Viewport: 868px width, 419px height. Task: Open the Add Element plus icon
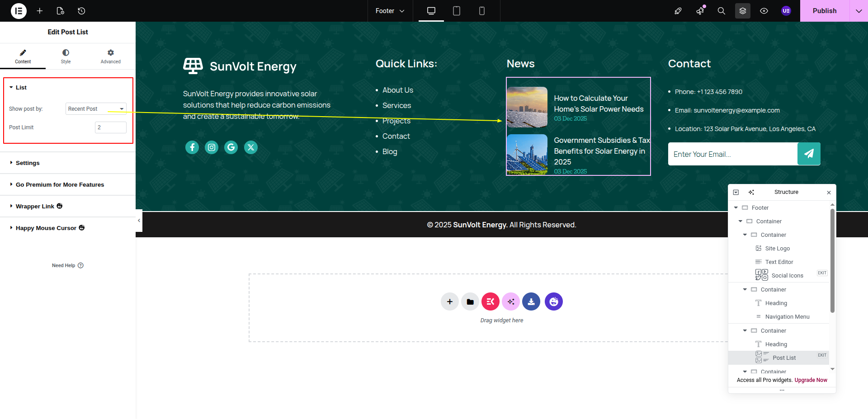40,11
